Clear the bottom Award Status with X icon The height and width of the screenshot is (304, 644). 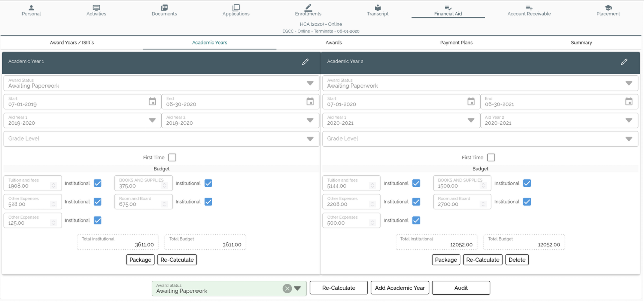[x=287, y=288]
